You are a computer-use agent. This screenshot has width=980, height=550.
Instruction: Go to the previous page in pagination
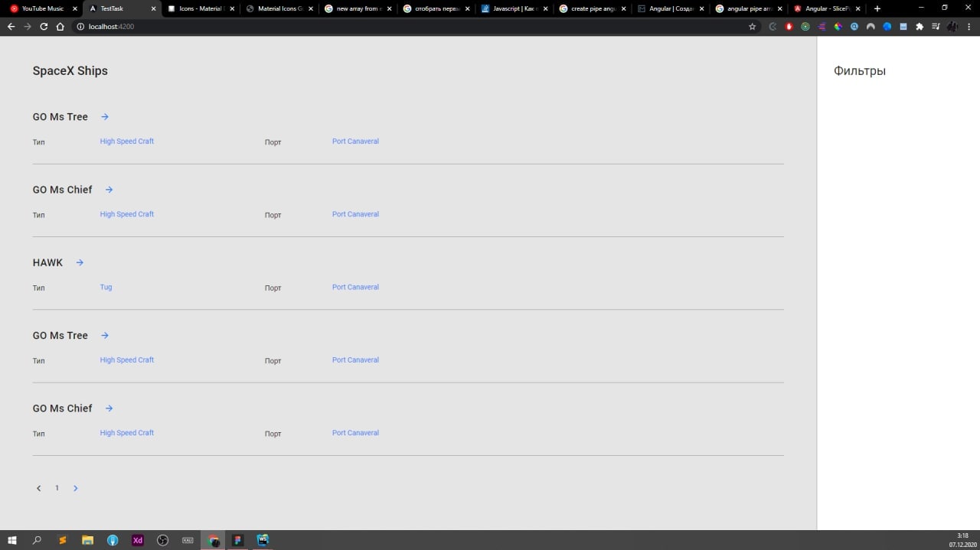point(38,488)
